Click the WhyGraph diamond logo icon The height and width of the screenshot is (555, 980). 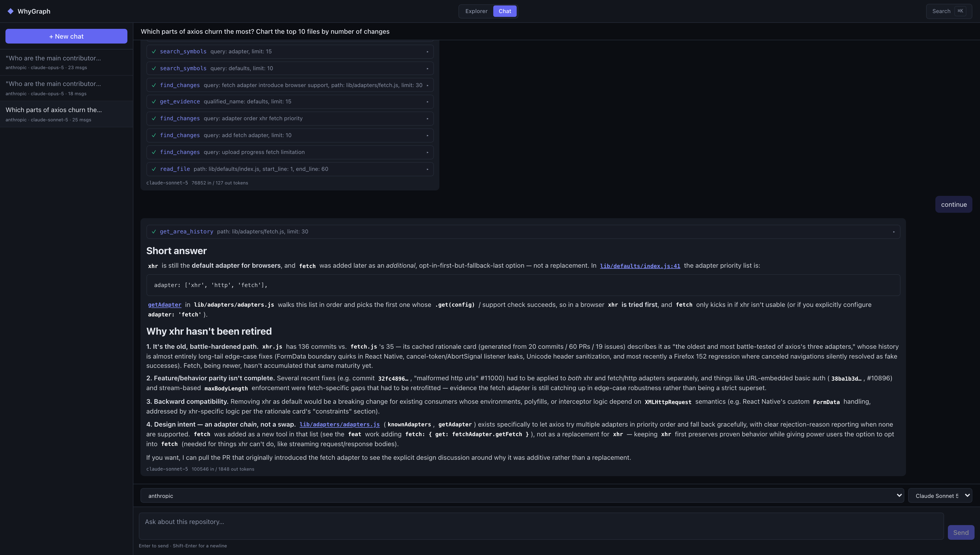click(x=10, y=11)
